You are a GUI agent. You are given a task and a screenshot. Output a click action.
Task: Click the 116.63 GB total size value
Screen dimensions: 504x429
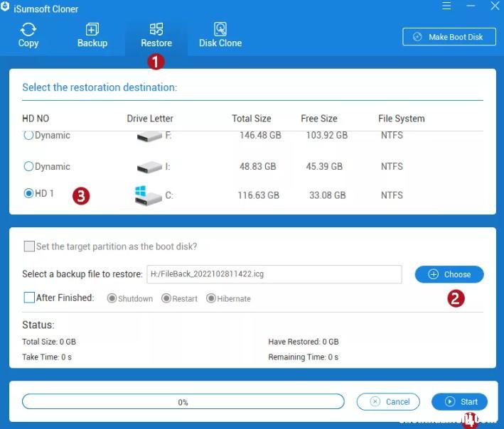tap(259, 195)
